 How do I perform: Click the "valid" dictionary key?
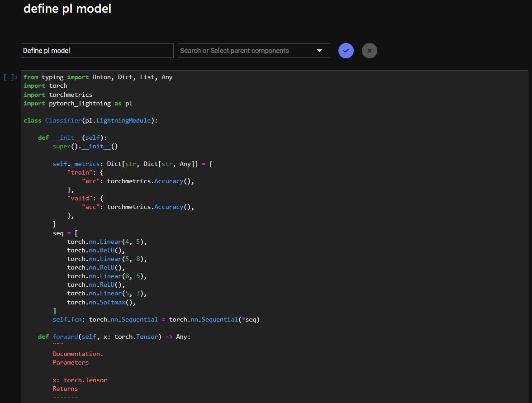coord(80,198)
